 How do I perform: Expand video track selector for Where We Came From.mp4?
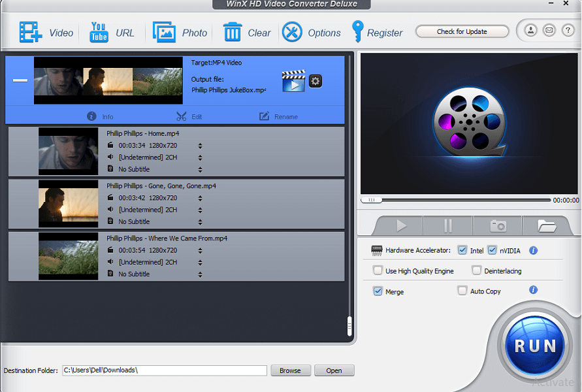pos(200,251)
